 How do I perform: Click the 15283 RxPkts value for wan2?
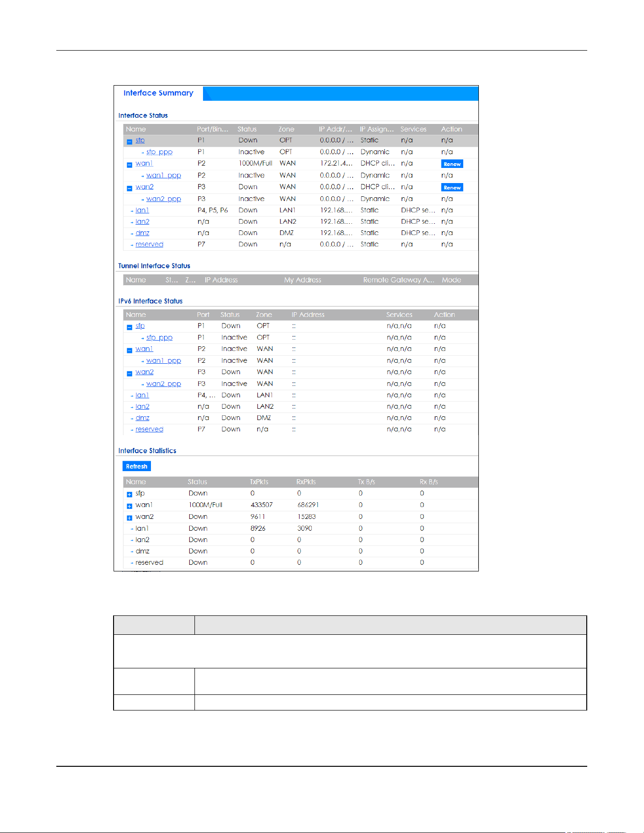(x=307, y=517)
